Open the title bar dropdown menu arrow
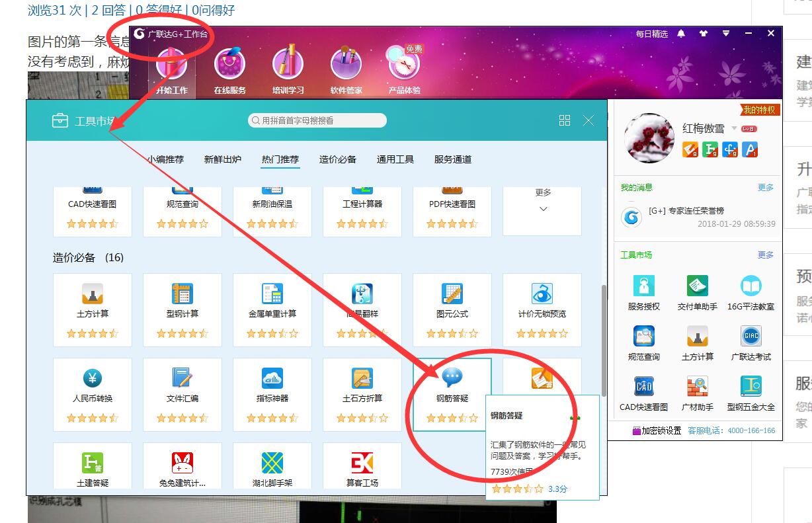This screenshot has width=812, height=523. [726, 33]
